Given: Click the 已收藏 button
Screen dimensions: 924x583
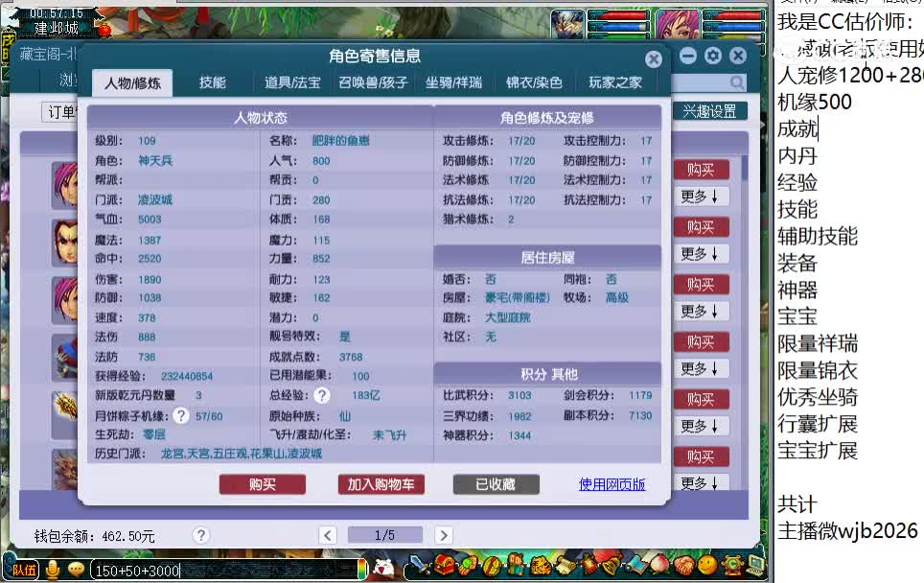Looking at the screenshot, I should 496,484.
